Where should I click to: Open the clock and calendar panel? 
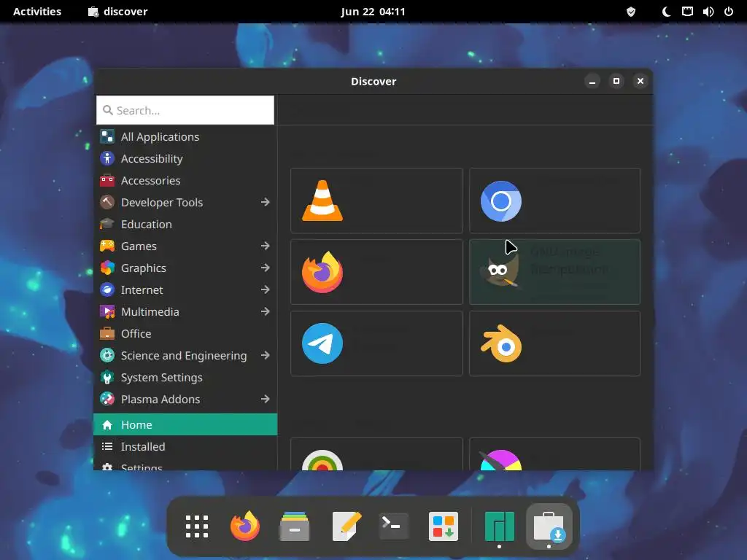coord(373,12)
